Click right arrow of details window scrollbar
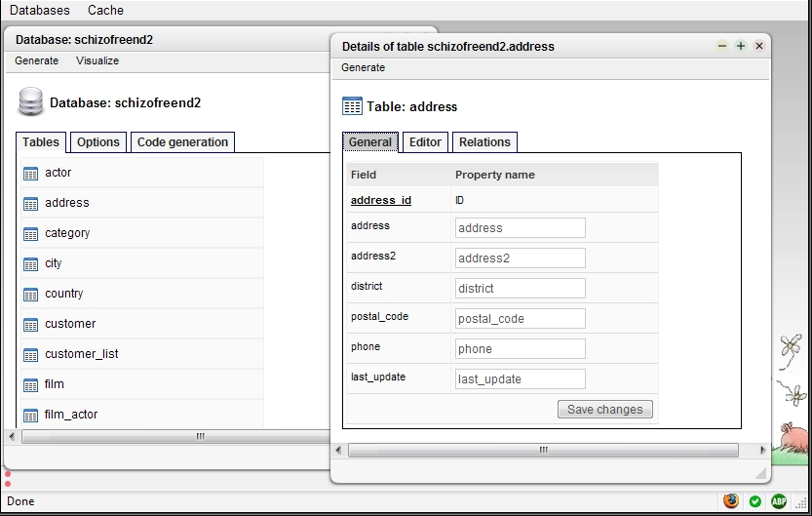This screenshot has width=812, height=516. pos(762,451)
